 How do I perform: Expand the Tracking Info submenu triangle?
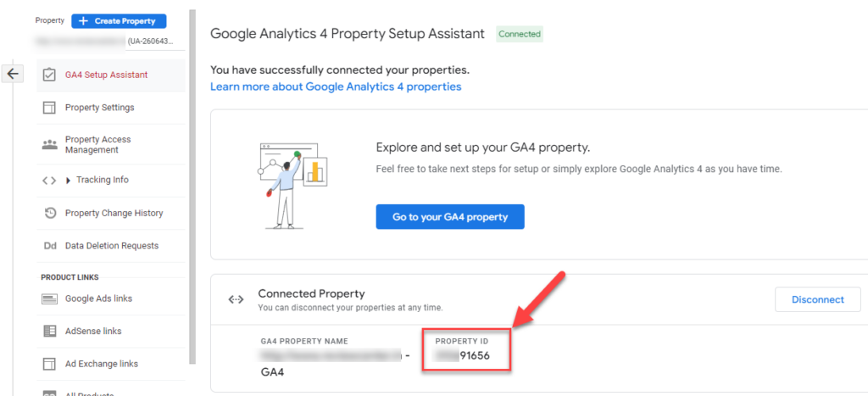click(x=69, y=180)
